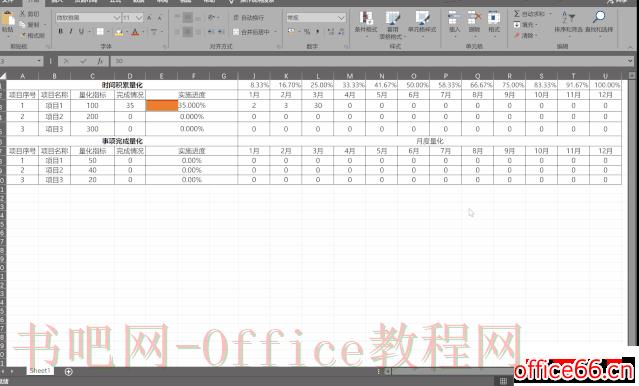Click the Copy icon in clipboard group

coord(22,24)
